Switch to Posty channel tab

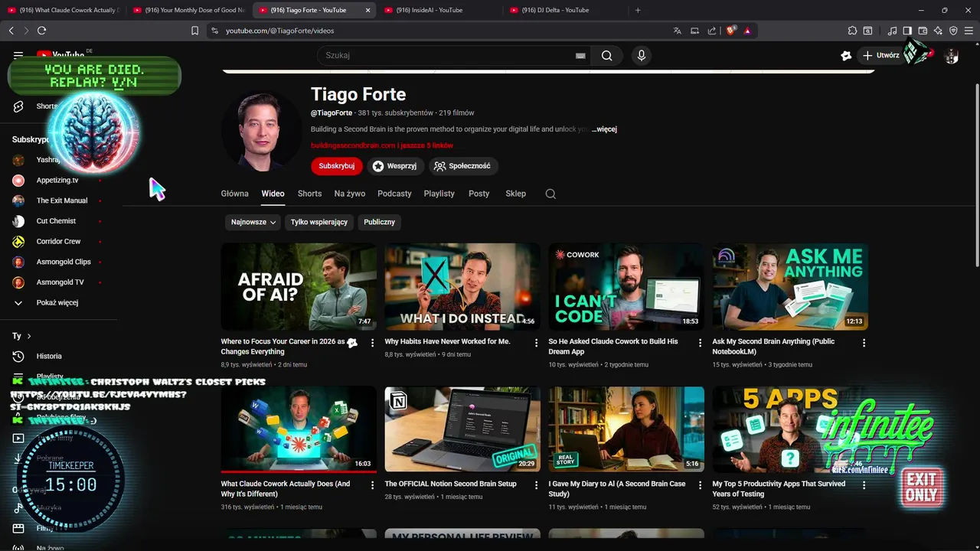(479, 194)
